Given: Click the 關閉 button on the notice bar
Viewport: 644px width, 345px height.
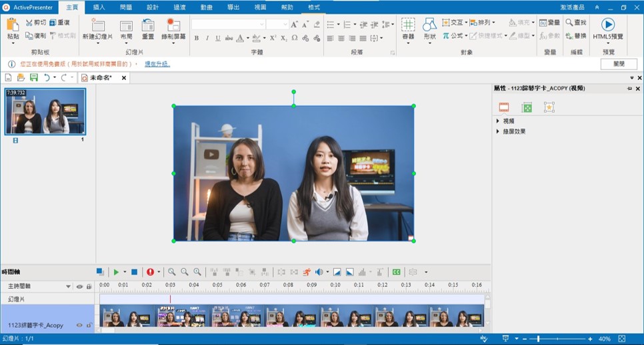Looking at the screenshot, I should (x=618, y=64).
